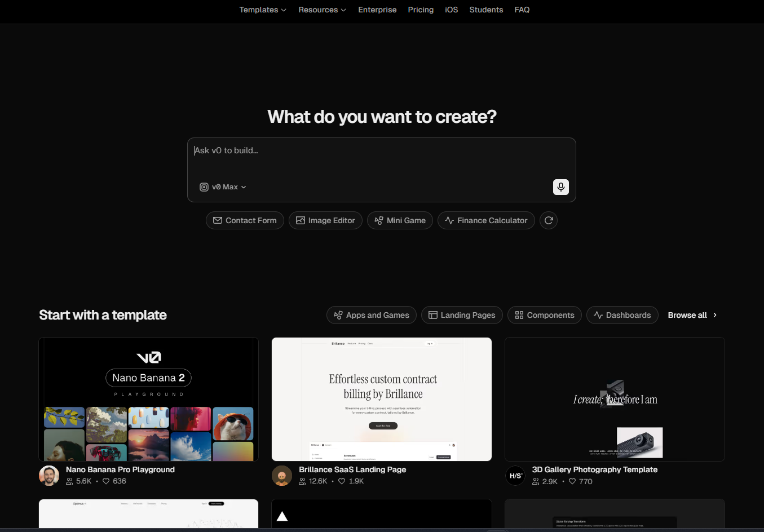This screenshot has width=764, height=532.
Task: Click the Browse all templates link
Action: pyautogui.click(x=692, y=315)
